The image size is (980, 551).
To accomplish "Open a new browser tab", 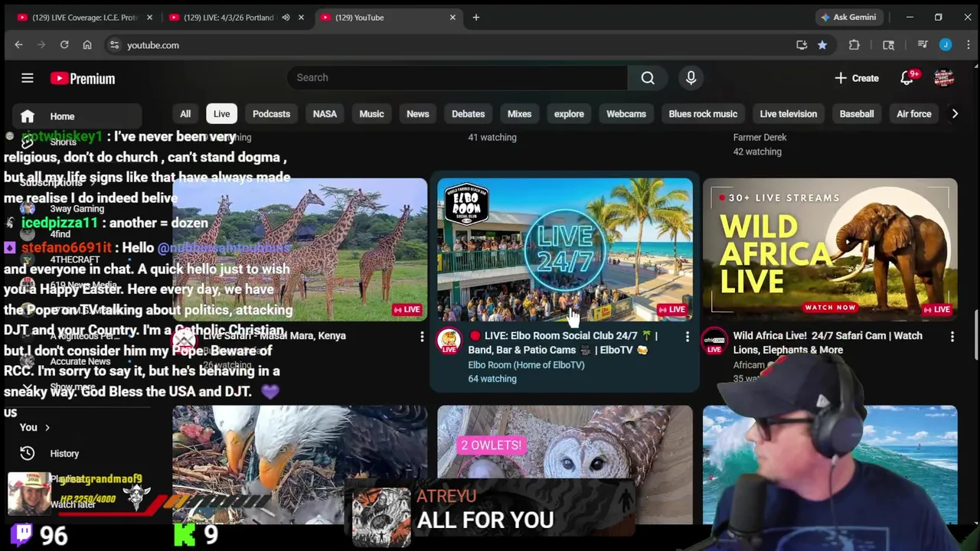I will pyautogui.click(x=475, y=17).
